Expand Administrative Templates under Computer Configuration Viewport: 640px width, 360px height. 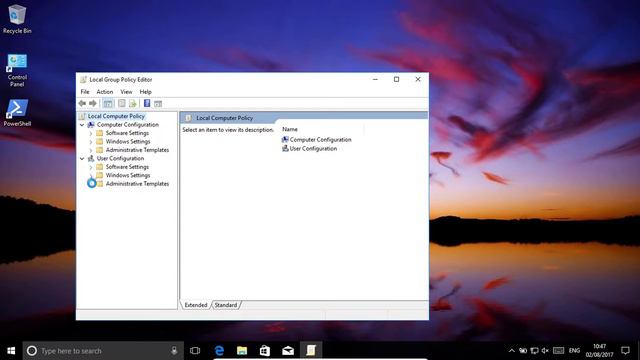point(91,150)
